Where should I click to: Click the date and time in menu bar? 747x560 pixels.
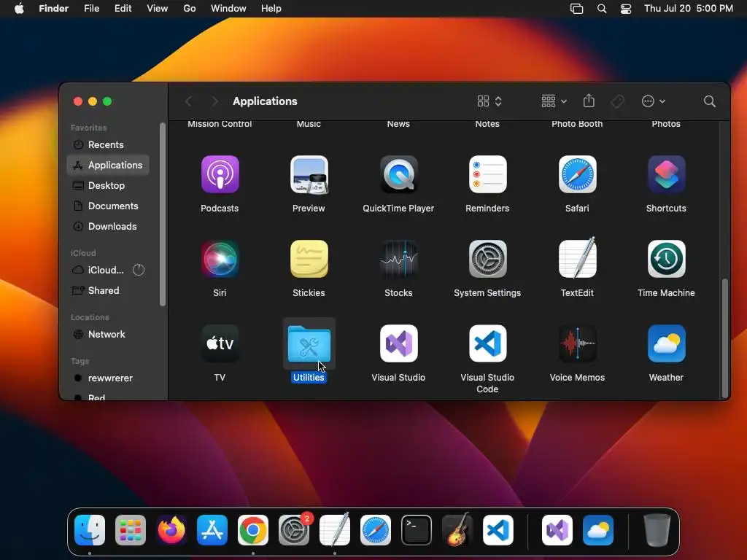tap(689, 9)
